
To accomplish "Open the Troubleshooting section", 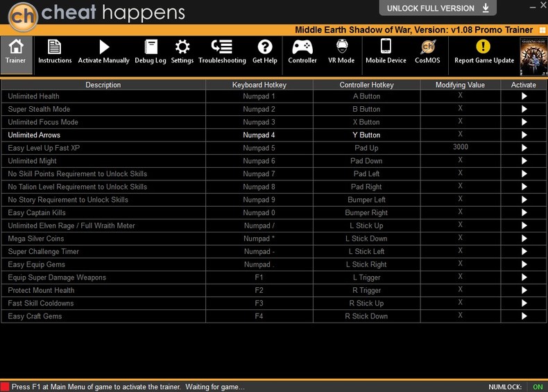I will pyautogui.click(x=222, y=51).
